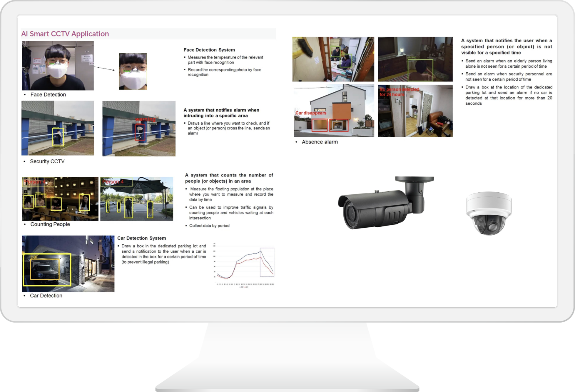The width and height of the screenshot is (575, 392).
Task: Select No person detected room image
Action: 415,111
